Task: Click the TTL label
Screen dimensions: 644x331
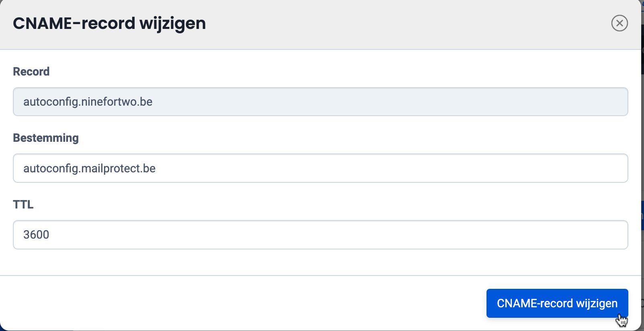Action: [x=23, y=204]
